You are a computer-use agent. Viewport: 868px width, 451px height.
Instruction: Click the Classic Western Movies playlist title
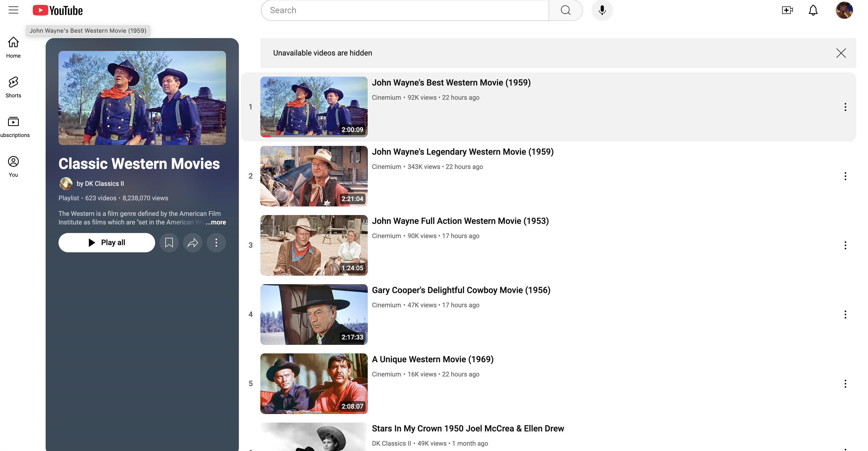pyautogui.click(x=139, y=164)
